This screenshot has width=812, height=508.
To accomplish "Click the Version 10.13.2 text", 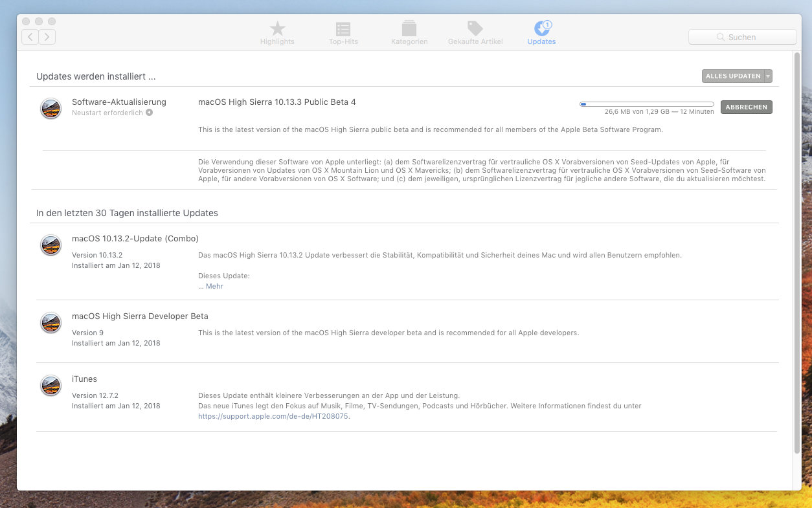I will click(x=97, y=255).
